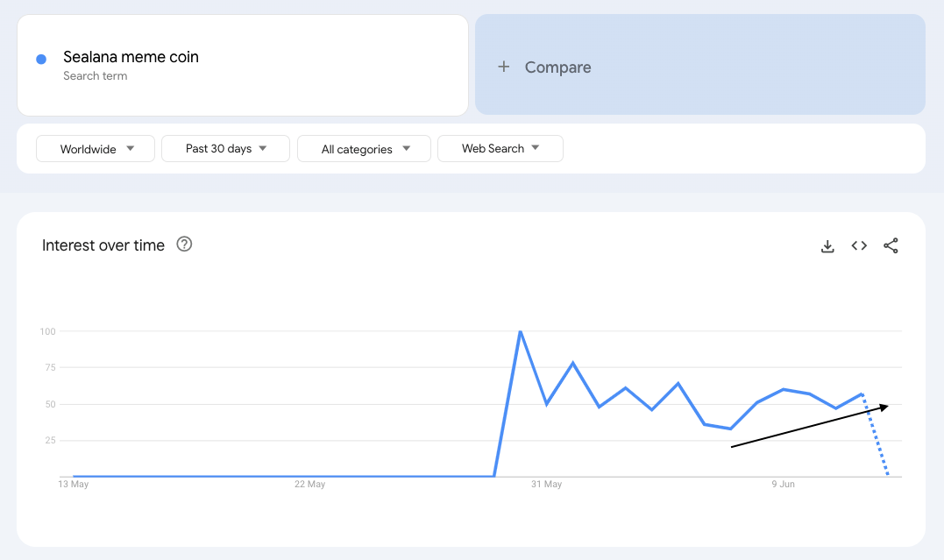Click the help icon beside Interest over time
944x560 pixels.
point(184,245)
